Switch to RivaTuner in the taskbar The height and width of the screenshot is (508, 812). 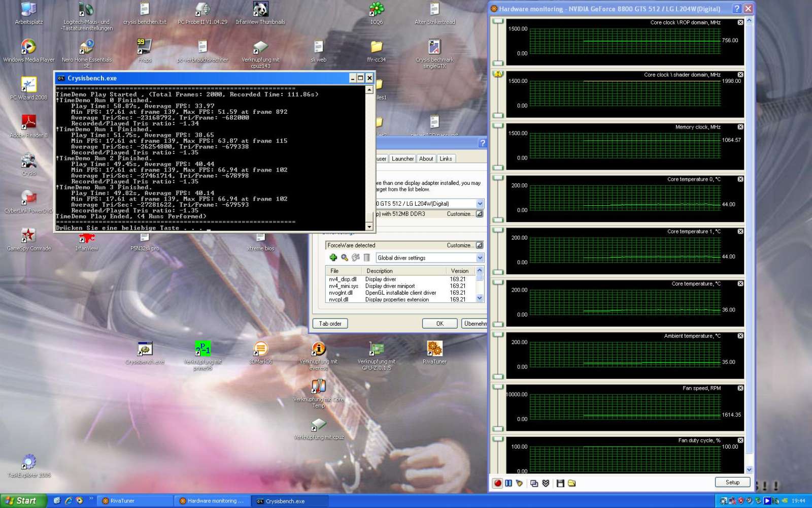click(136, 501)
